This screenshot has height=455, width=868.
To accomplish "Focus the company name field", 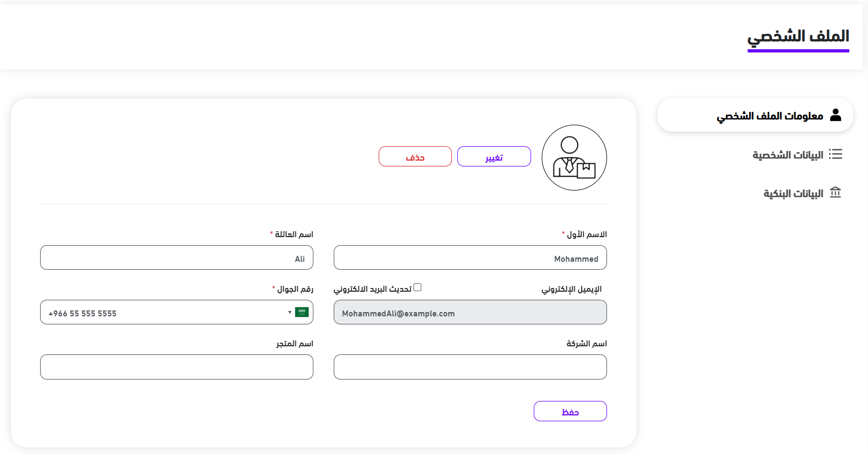I will point(470,367).
